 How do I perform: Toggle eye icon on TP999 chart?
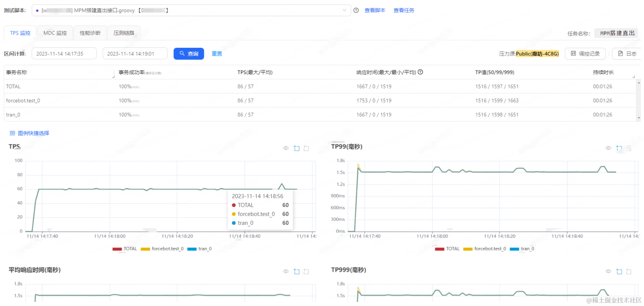[608, 271]
